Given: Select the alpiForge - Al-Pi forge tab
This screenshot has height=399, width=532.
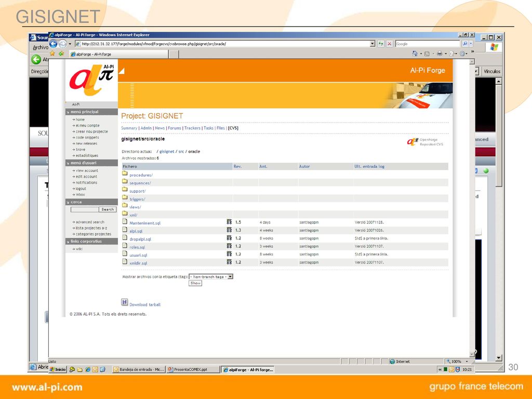Looking at the screenshot, I should 118,54.
